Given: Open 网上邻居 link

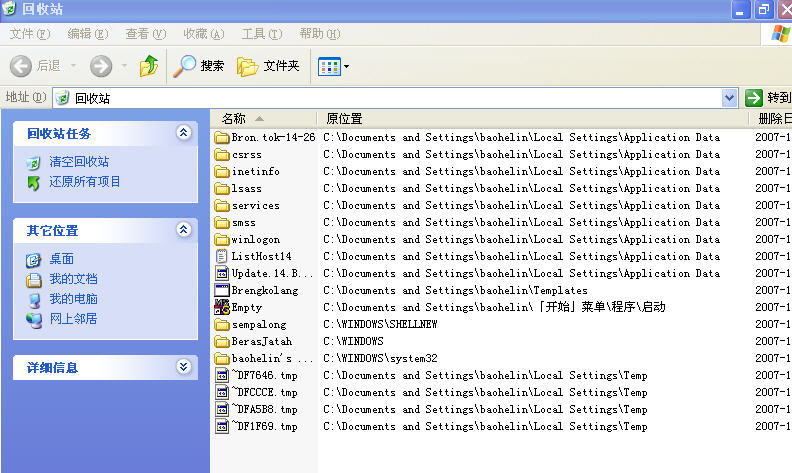Looking at the screenshot, I should [x=73, y=319].
